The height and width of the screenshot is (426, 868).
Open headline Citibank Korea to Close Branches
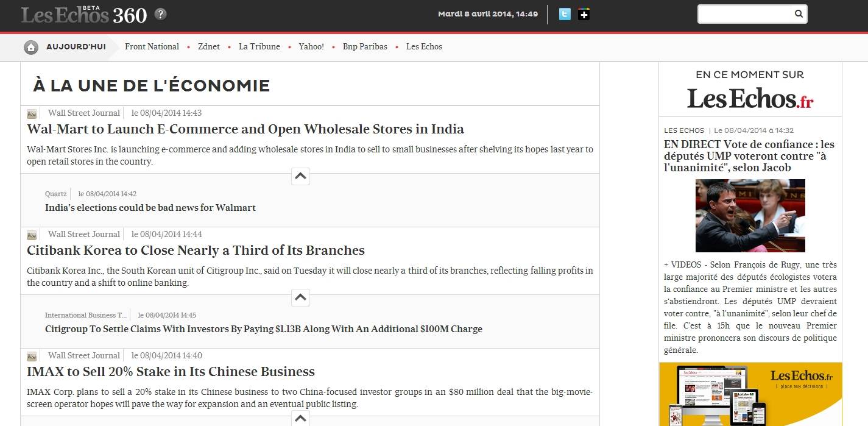[196, 250]
